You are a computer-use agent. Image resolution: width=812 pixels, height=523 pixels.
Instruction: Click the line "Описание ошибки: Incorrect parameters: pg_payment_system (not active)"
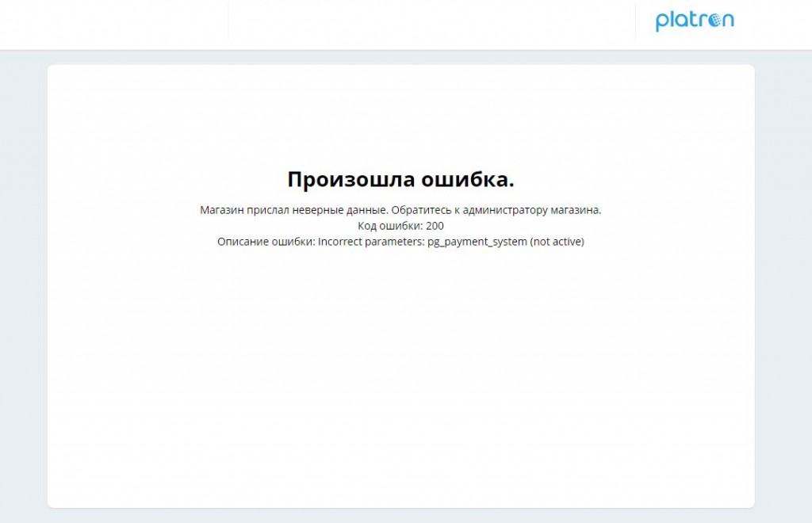tap(400, 242)
